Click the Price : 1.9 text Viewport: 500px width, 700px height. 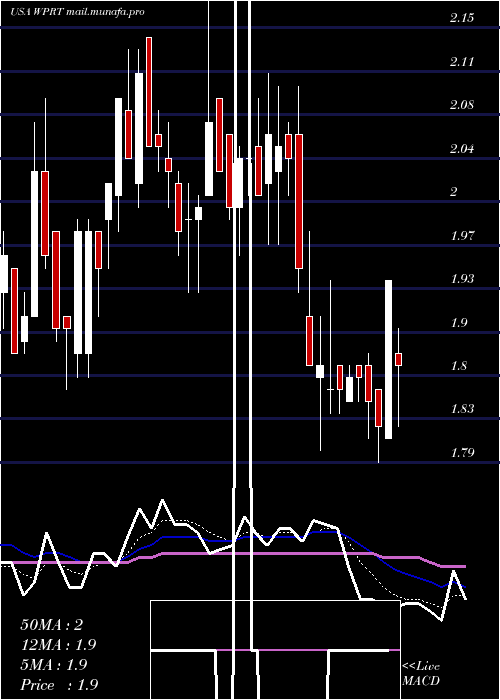59,685
